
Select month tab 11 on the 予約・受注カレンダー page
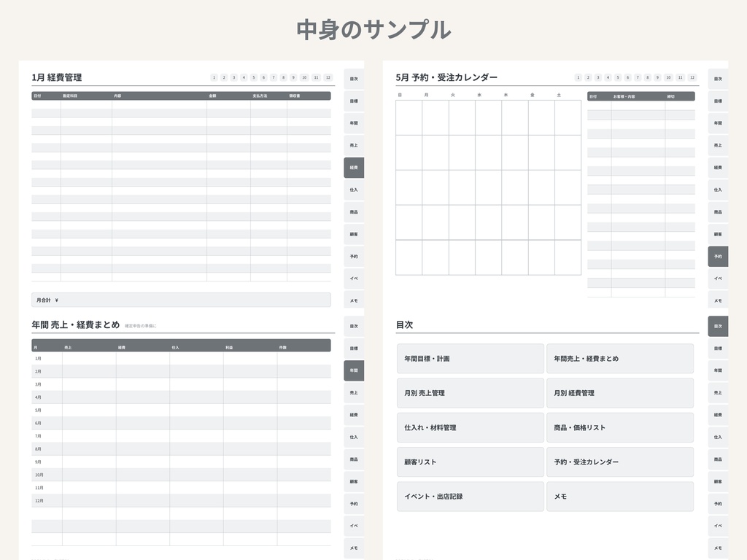click(x=681, y=77)
